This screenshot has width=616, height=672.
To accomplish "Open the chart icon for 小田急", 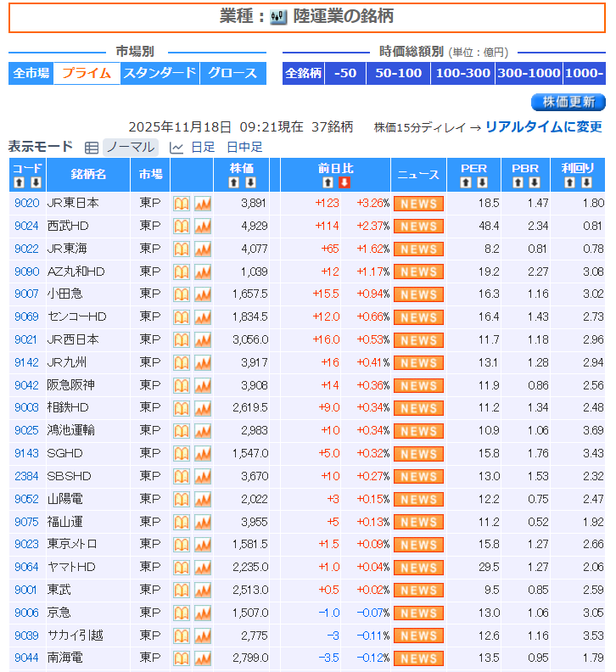I will click(x=202, y=294).
